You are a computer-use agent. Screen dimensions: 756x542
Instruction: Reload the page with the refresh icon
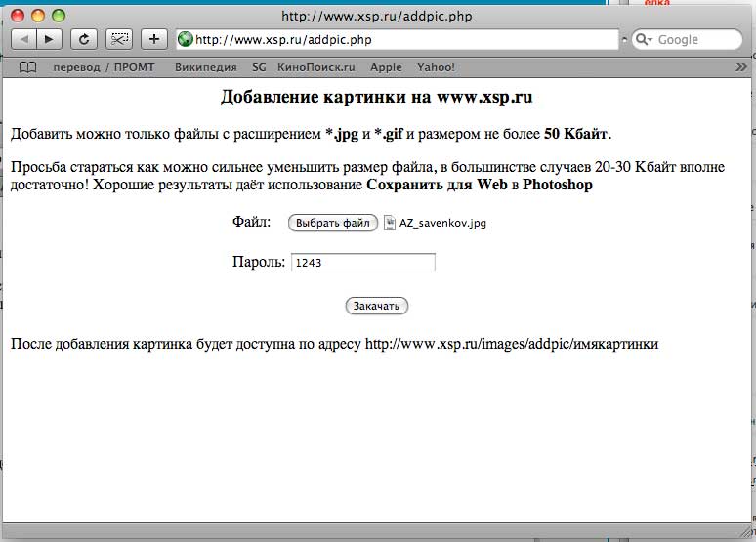[x=84, y=39]
